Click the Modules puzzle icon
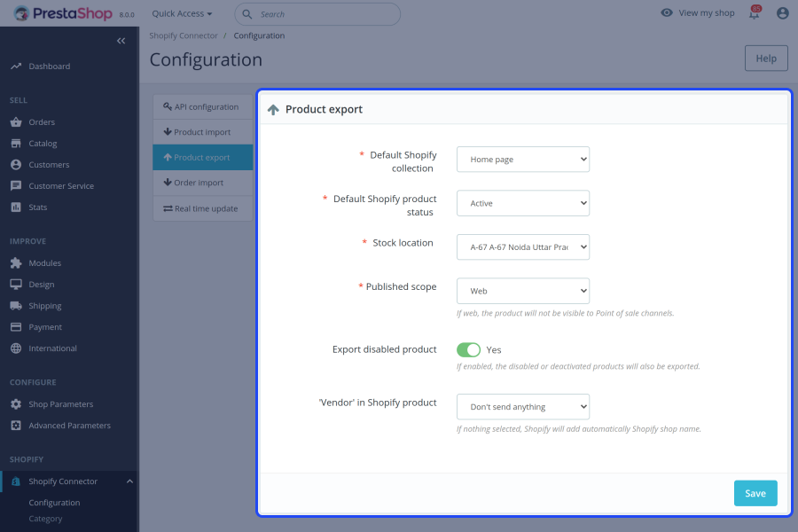Image resolution: width=798 pixels, height=532 pixels. (16, 263)
